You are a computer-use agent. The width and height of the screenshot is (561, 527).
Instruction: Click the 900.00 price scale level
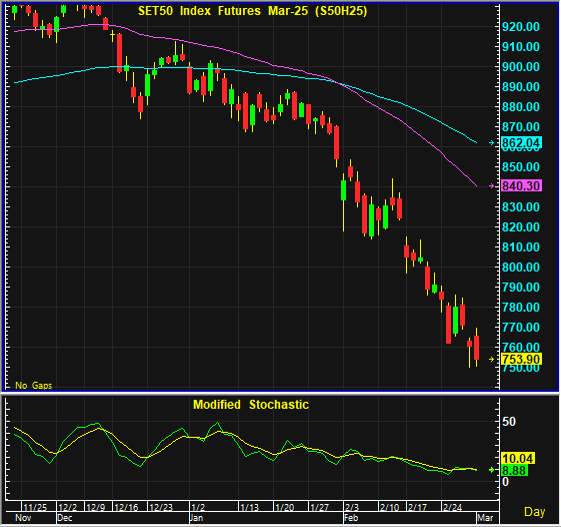point(521,67)
